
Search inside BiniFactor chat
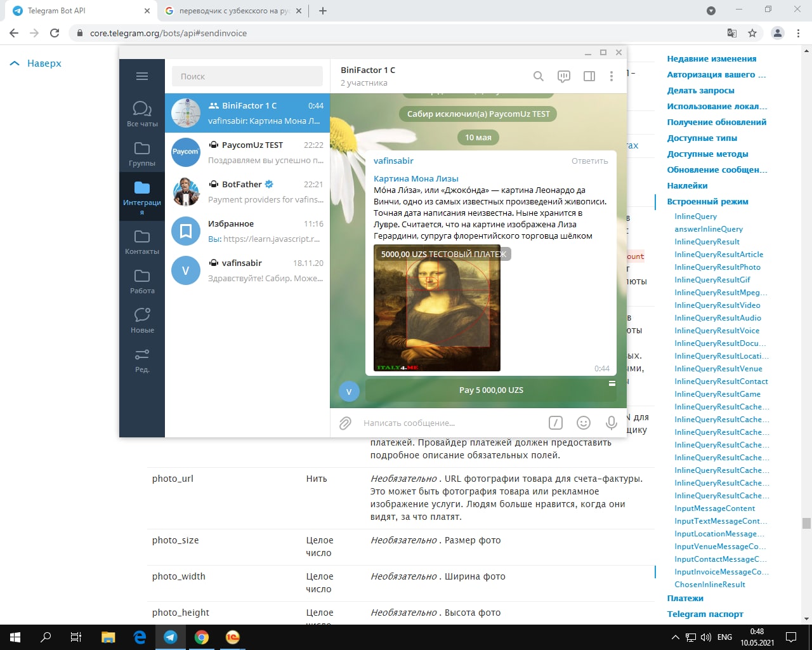click(x=539, y=76)
